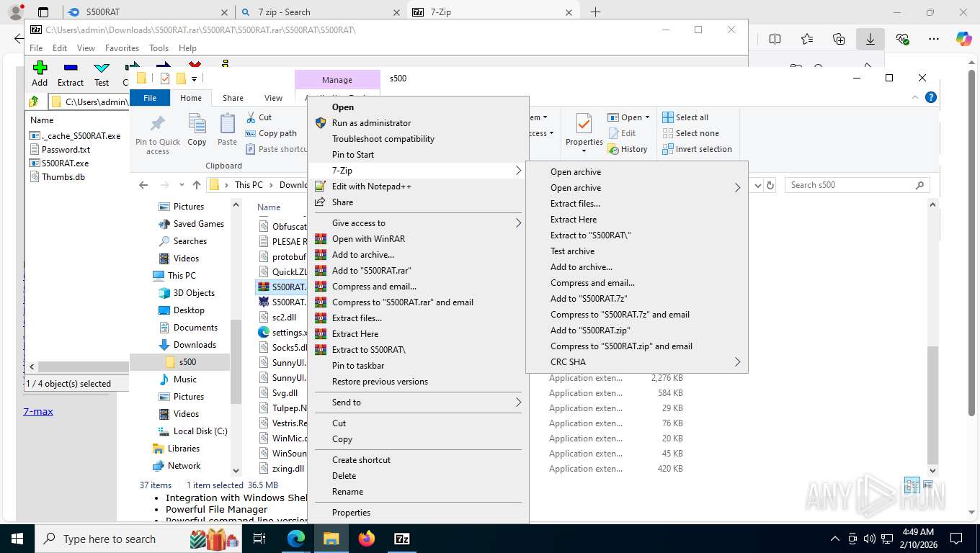This screenshot has width=980, height=553.
Task: Click Explorer Up directory arrow
Action: click(197, 185)
